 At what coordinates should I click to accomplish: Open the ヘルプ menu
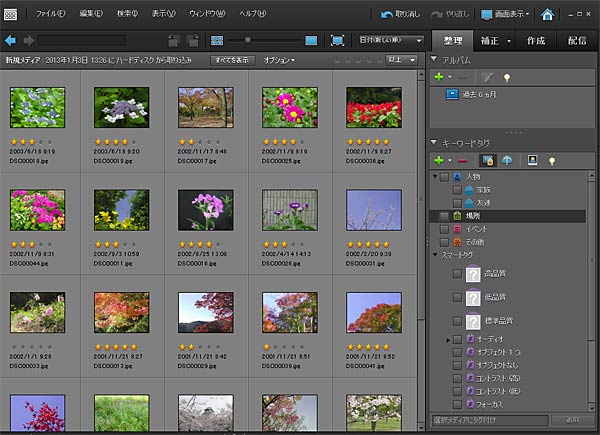click(x=253, y=14)
